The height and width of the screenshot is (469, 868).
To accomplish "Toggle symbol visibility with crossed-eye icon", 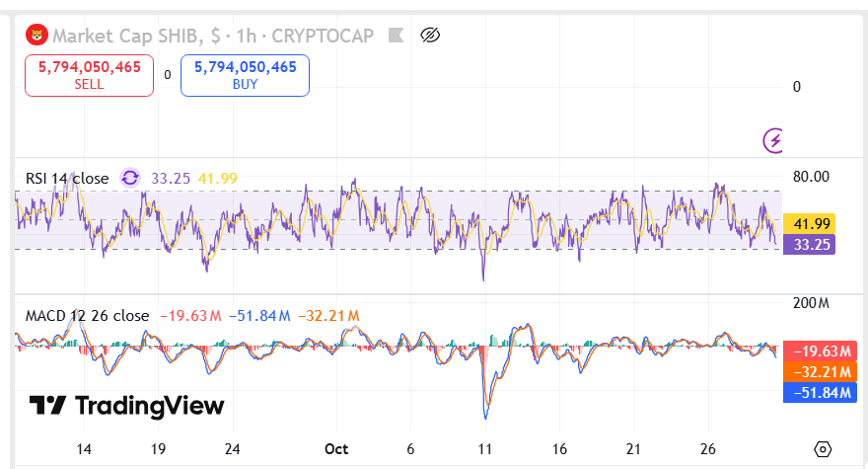I will click(430, 36).
